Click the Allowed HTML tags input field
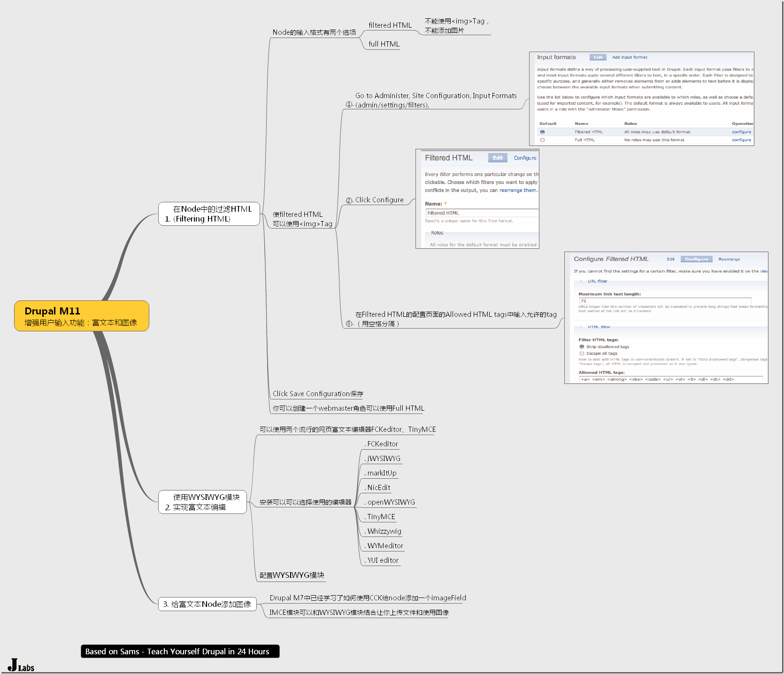 tap(671, 379)
